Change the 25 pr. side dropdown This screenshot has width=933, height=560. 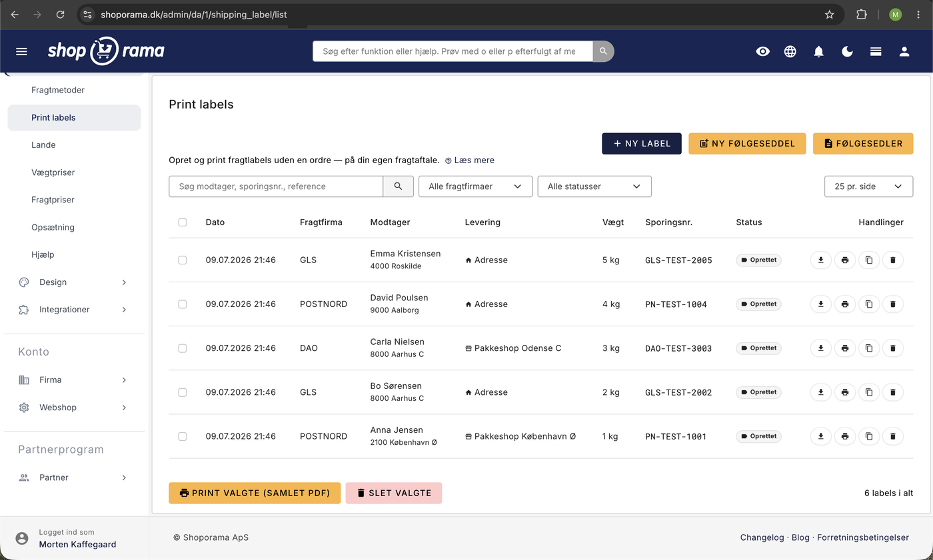tap(868, 186)
